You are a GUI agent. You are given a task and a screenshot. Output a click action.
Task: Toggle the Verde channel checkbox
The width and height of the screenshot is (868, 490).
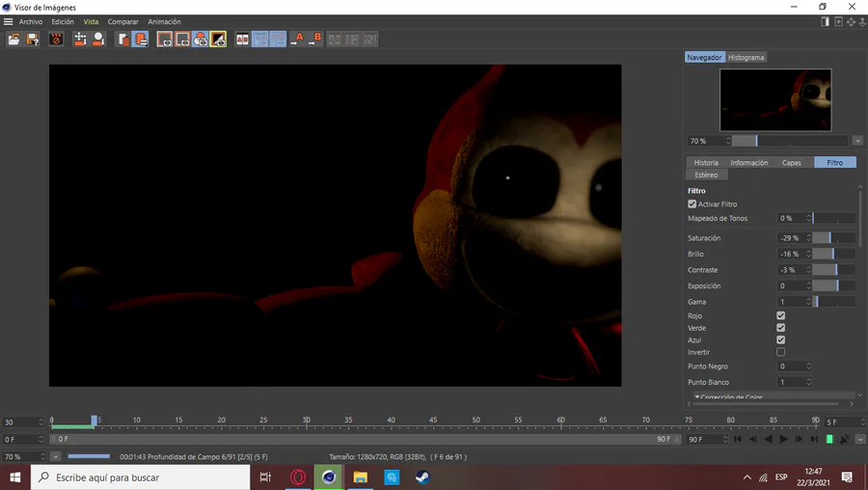(780, 328)
